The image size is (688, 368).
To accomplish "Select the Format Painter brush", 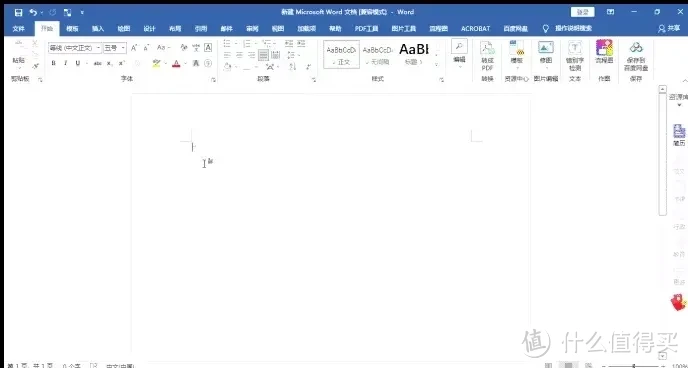I will pos(36,66).
